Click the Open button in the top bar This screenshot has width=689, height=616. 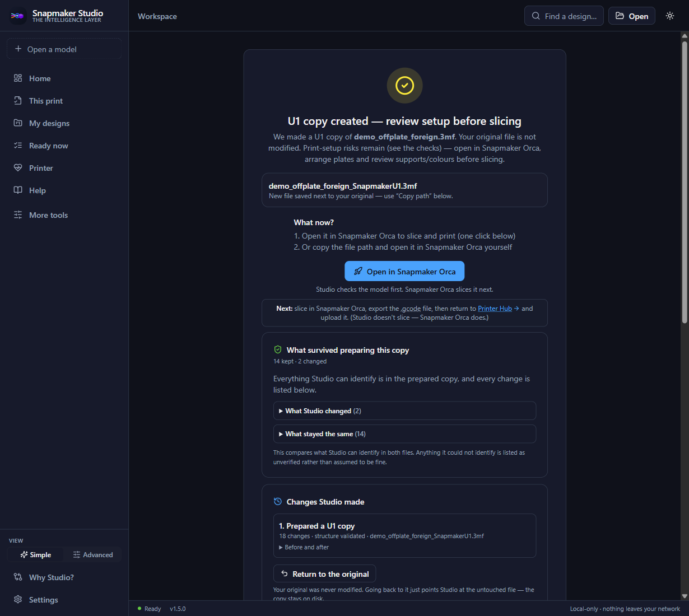pos(632,16)
